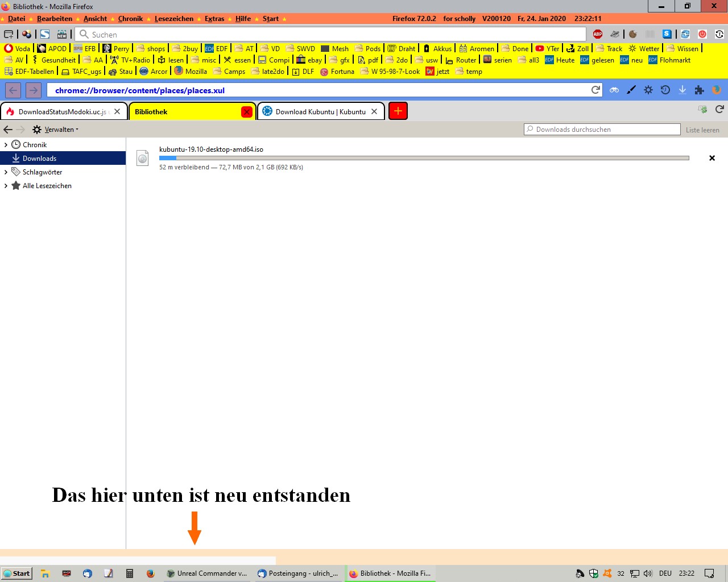Screen dimensions: 728x582
Task: Open the Lesezeichen menu
Action: click(173, 19)
